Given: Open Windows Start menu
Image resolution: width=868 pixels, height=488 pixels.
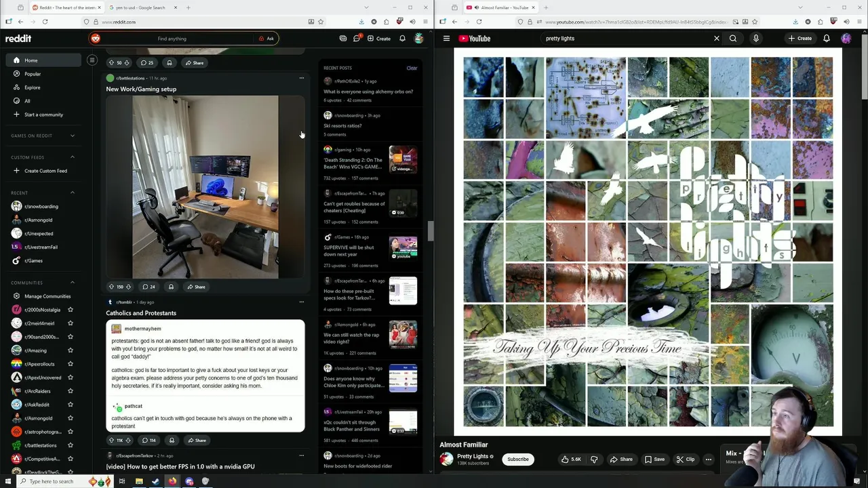Looking at the screenshot, I should tap(7, 481).
